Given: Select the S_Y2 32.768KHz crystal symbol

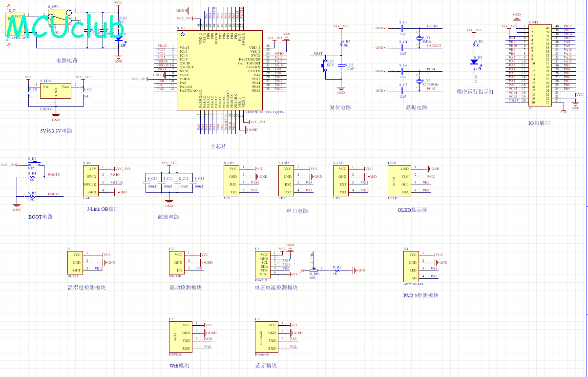Looking at the screenshot, I should point(419,81).
